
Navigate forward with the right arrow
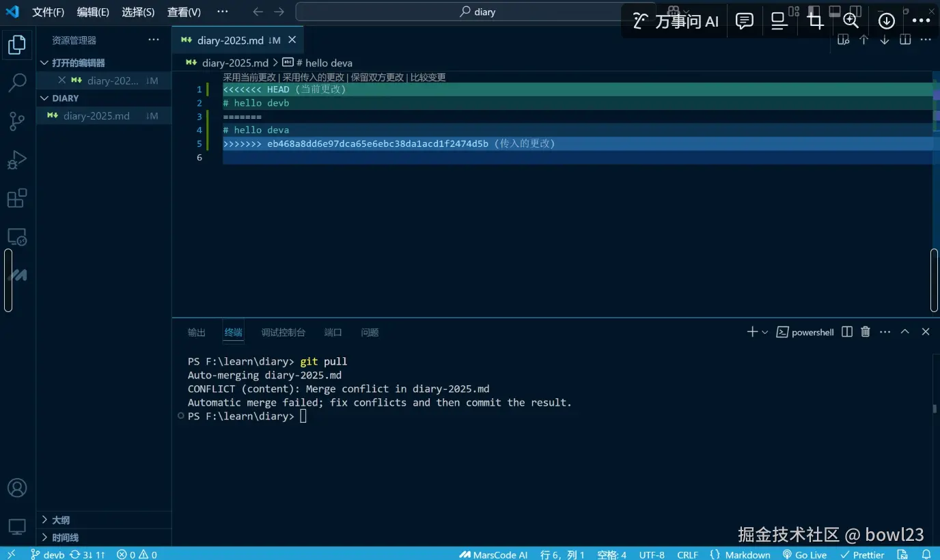[279, 12]
